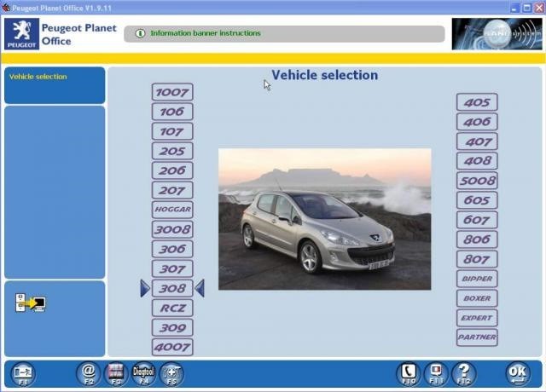
Task: Click the information banner instructions icon
Action: [140, 34]
